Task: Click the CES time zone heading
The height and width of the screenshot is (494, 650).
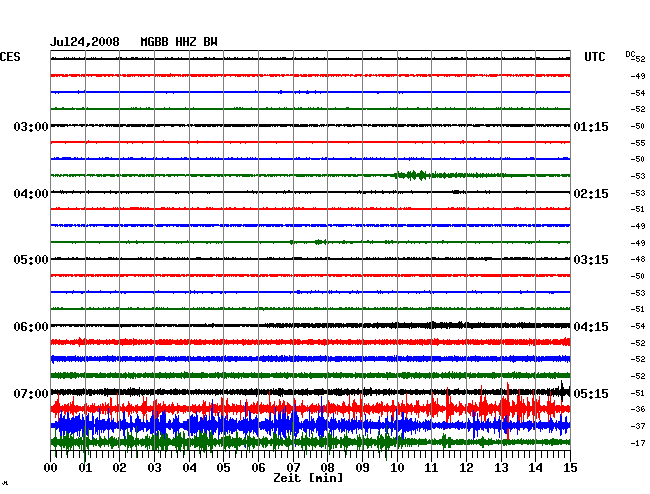Action: tap(10, 57)
